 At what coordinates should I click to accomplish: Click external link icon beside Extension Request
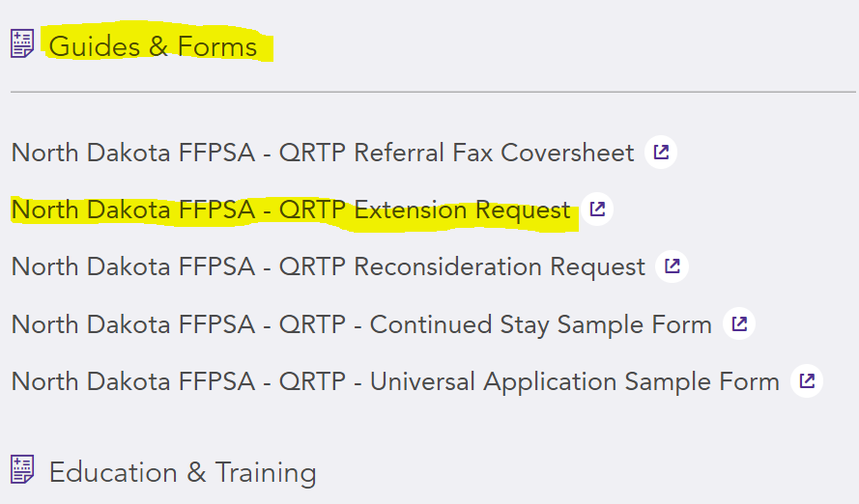[x=598, y=210]
